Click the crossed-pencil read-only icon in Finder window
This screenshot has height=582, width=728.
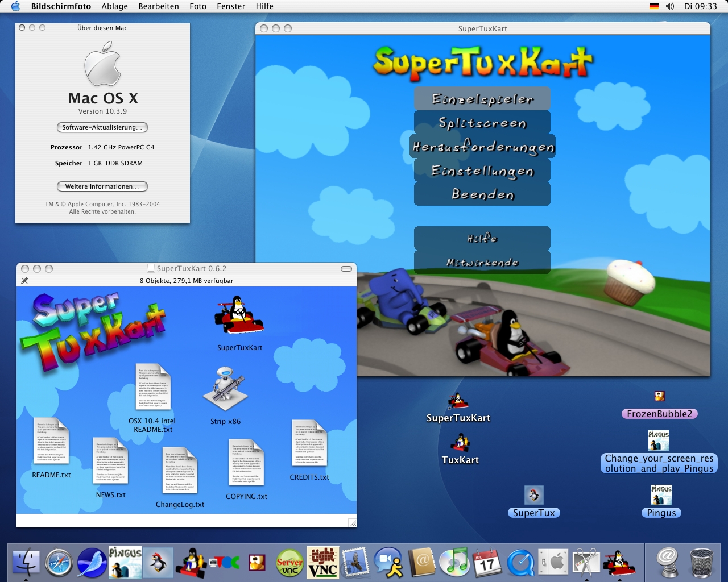[x=24, y=281]
